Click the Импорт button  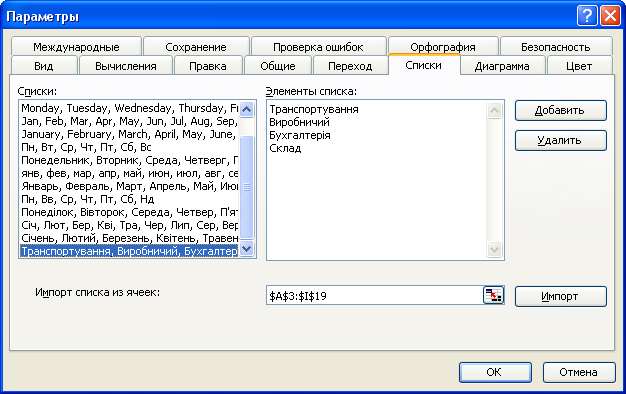coord(561,296)
